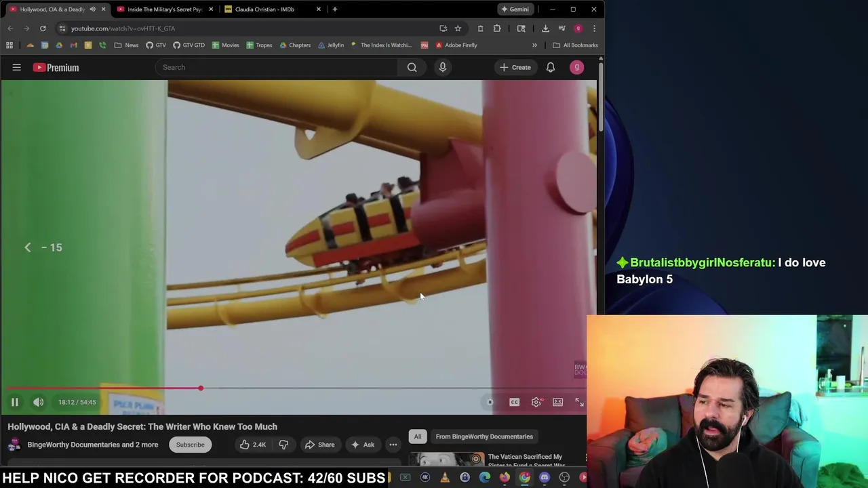Click inside the YouTube search field
Viewport: 868px width, 488px height.
[x=278, y=67]
